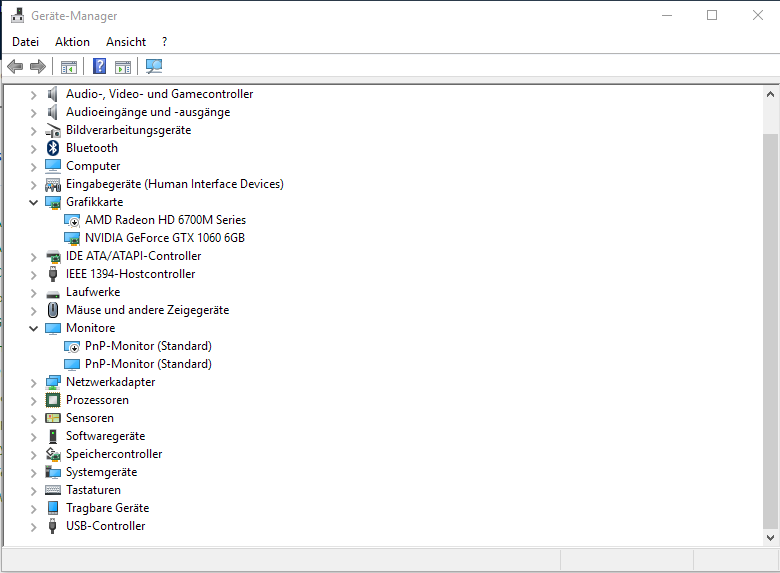Expand the Prozessoren node

(33, 401)
